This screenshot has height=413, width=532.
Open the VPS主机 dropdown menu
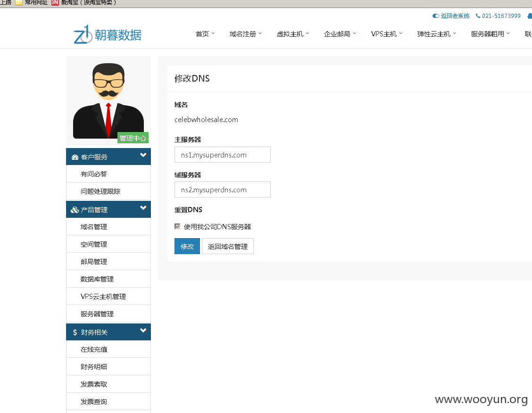386,34
